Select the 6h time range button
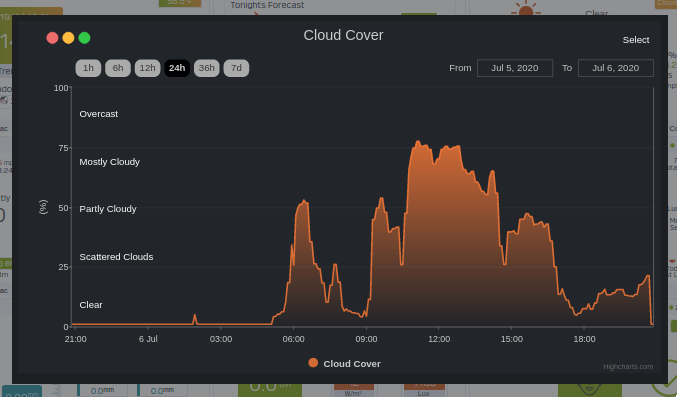677x397 pixels. (x=118, y=68)
